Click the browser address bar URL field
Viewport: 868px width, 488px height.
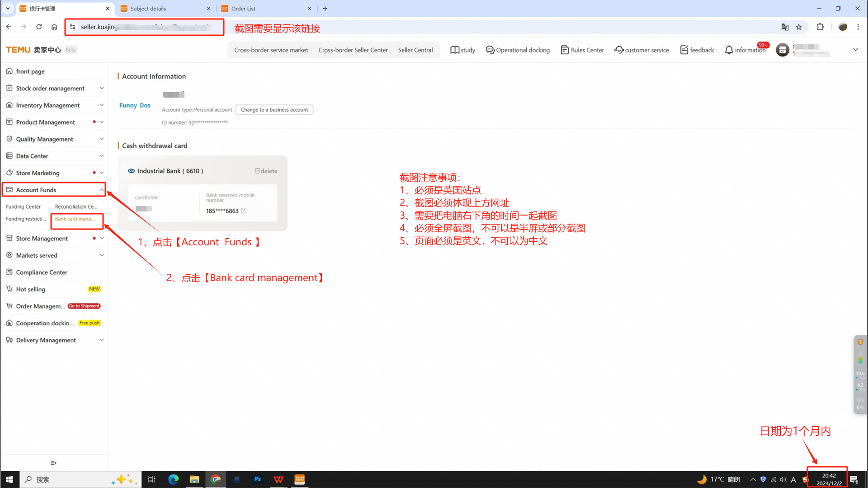(x=145, y=27)
